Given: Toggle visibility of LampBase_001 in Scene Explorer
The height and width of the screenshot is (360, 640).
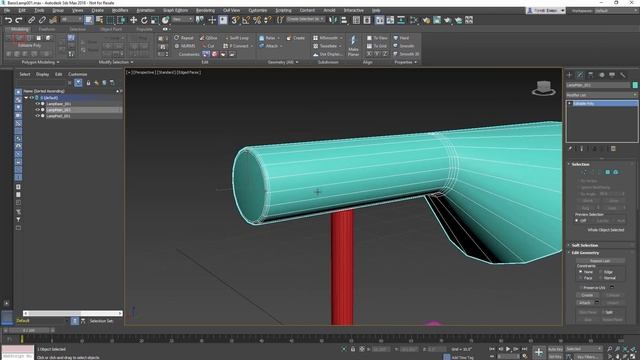Looking at the screenshot, I should [x=37, y=104].
